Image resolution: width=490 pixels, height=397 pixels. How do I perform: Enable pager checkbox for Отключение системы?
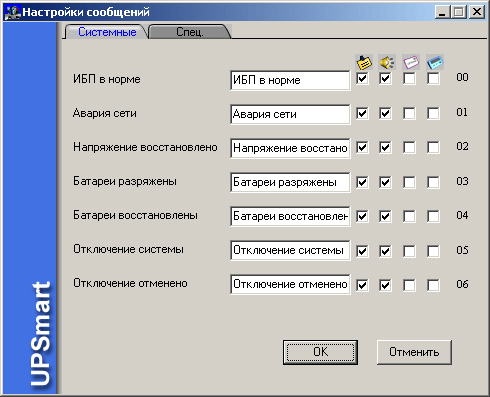[433, 251]
